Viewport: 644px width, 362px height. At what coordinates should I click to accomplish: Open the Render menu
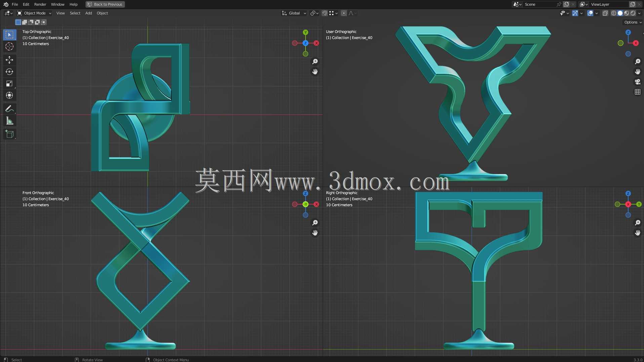pyautogui.click(x=40, y=4)
